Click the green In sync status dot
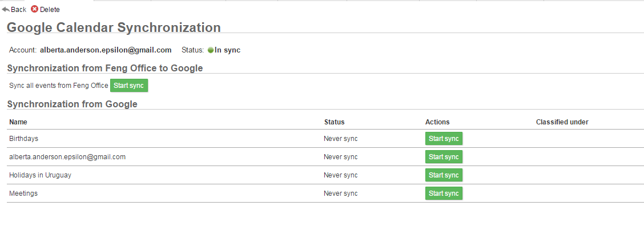This screenshot has height=234, width=644. point(211,50)
